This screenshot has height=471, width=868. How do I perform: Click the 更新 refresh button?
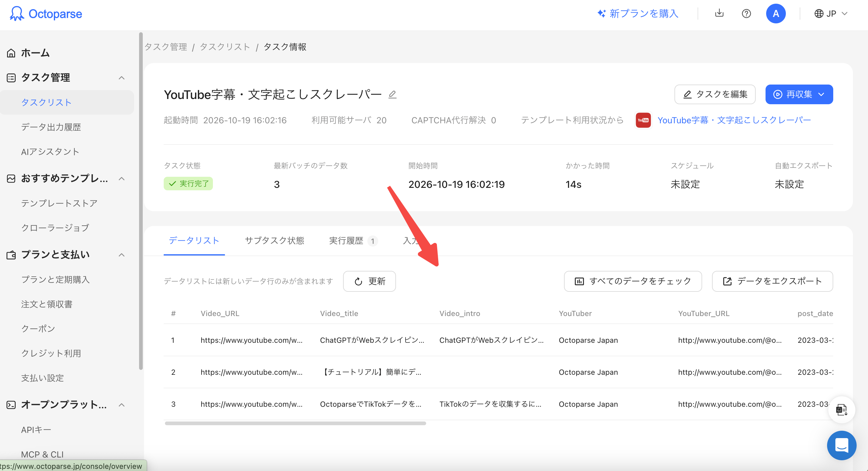[369, 281]
